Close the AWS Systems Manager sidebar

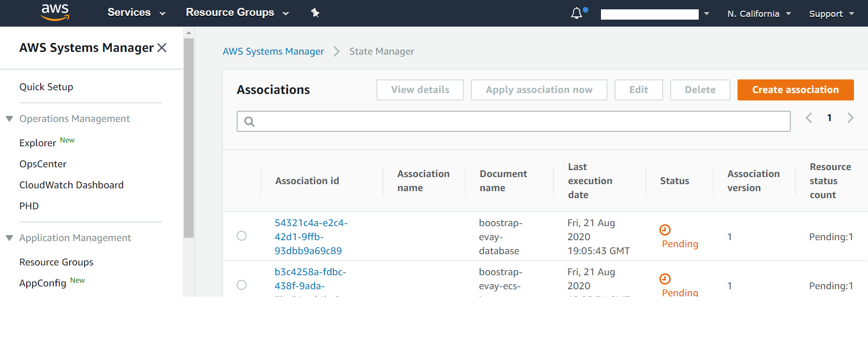162,48
